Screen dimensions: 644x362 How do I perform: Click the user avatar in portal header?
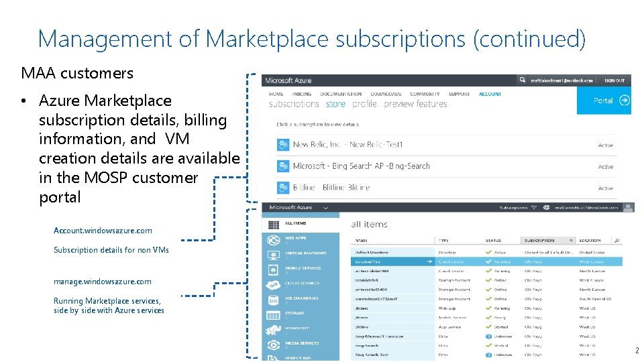tap(629, 208)
